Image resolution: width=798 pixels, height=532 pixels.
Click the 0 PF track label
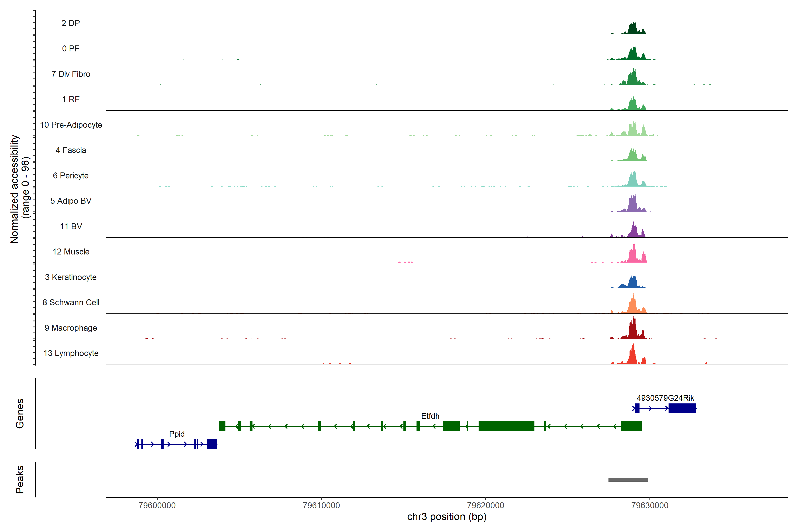point(70,49)
